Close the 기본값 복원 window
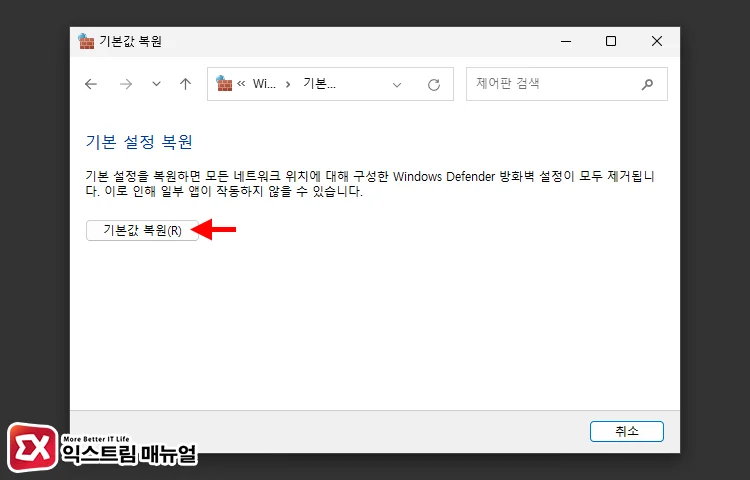750x480 pixels. (657, 41)
